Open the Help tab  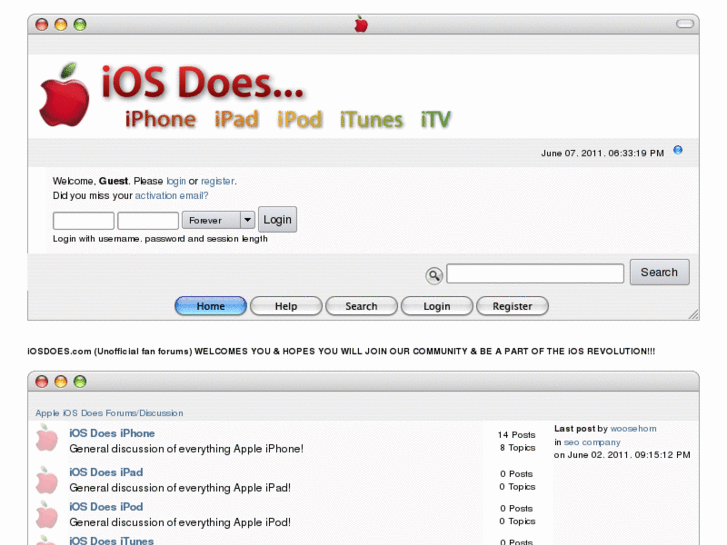coord(286,306)
